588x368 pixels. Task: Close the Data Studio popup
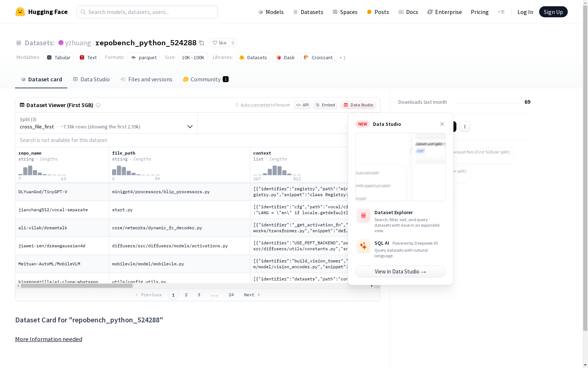[x=442, y=124]
